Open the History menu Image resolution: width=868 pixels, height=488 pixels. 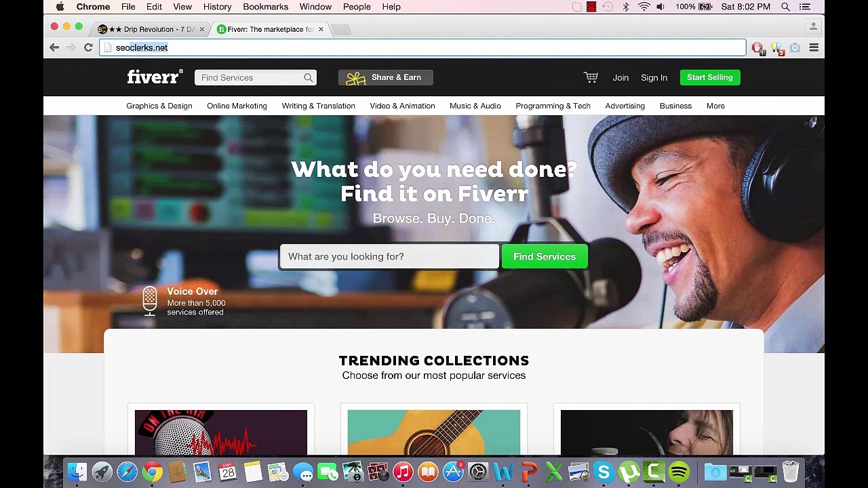pyautogui.click(x=218, y=7)
